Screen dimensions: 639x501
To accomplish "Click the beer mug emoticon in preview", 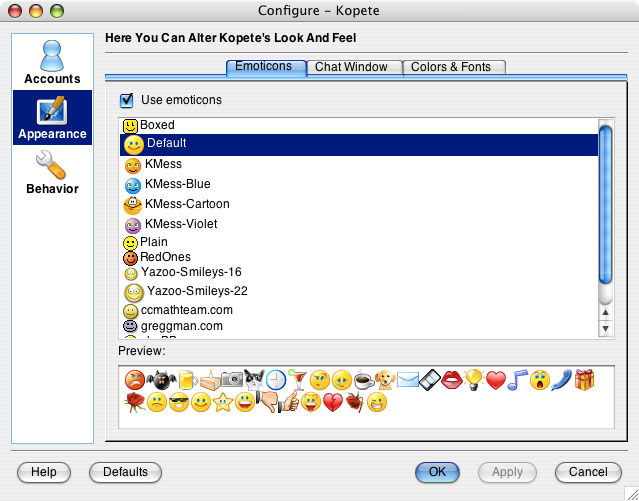I will 188,380.
